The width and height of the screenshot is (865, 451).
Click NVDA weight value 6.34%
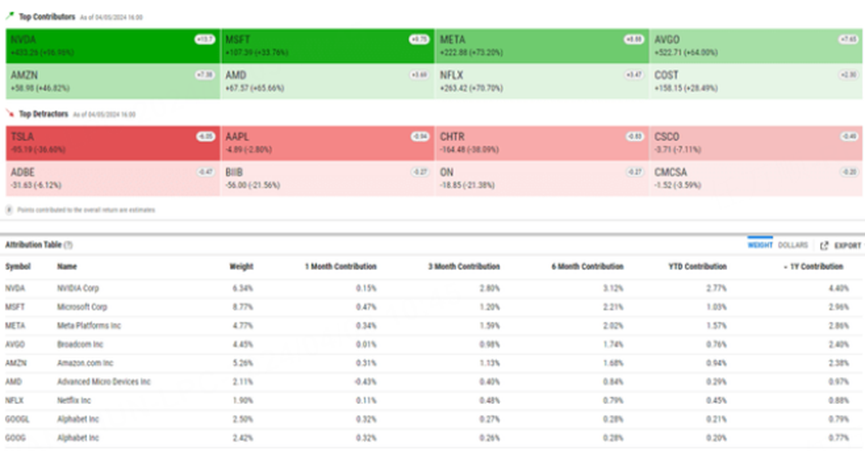click(243, 288)
